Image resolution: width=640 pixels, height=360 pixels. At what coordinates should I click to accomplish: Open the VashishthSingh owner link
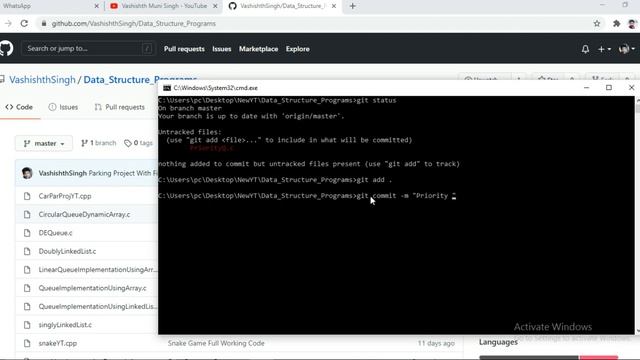coord(42,80)
